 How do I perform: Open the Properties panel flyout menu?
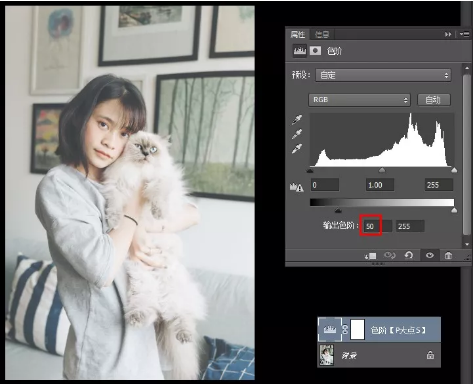(464, 34)
